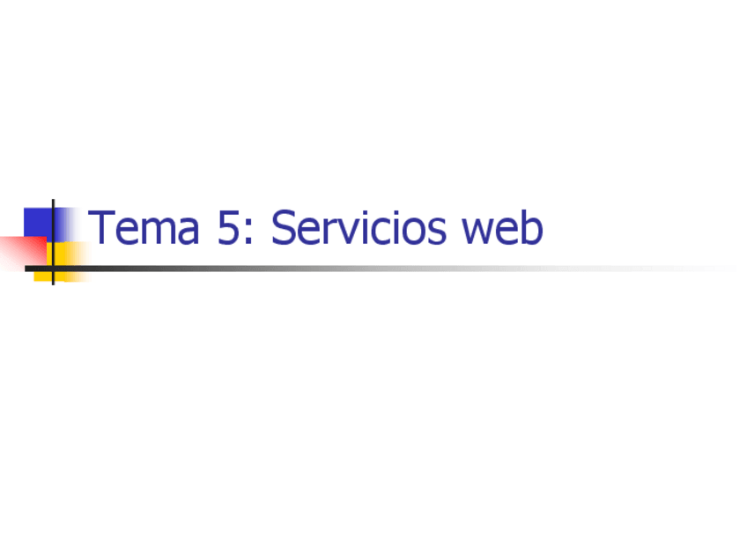Select the word 'Tema' in the title

[x=144, y=228]
